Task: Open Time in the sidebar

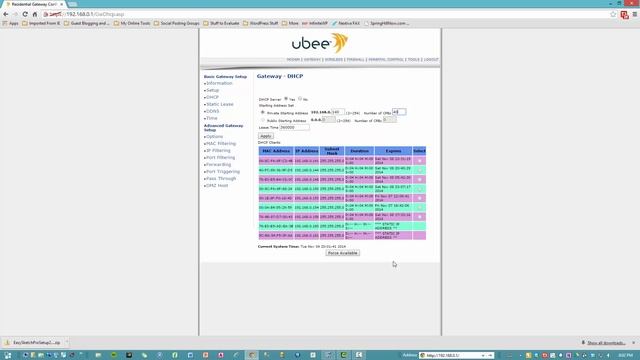Action: [211, 118]
